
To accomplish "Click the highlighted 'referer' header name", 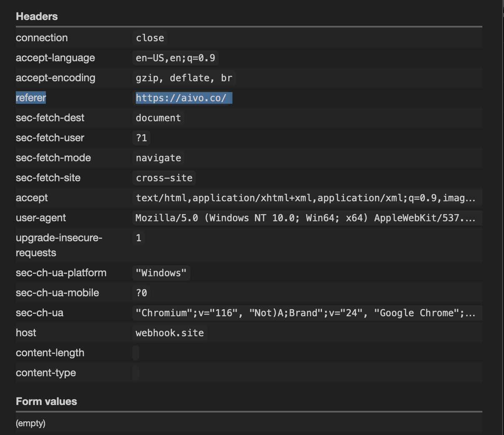I will (x=31, y=98).
